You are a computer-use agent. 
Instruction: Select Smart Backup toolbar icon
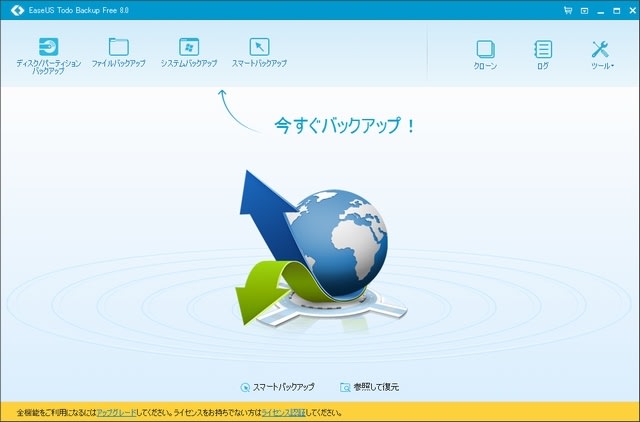259,48
